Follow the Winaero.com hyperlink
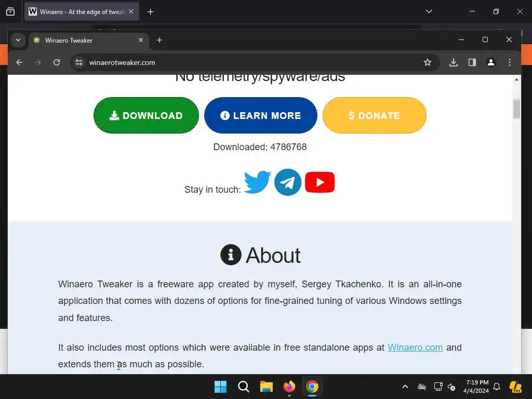This screenshot has height=399, width=532. [415, 348]
